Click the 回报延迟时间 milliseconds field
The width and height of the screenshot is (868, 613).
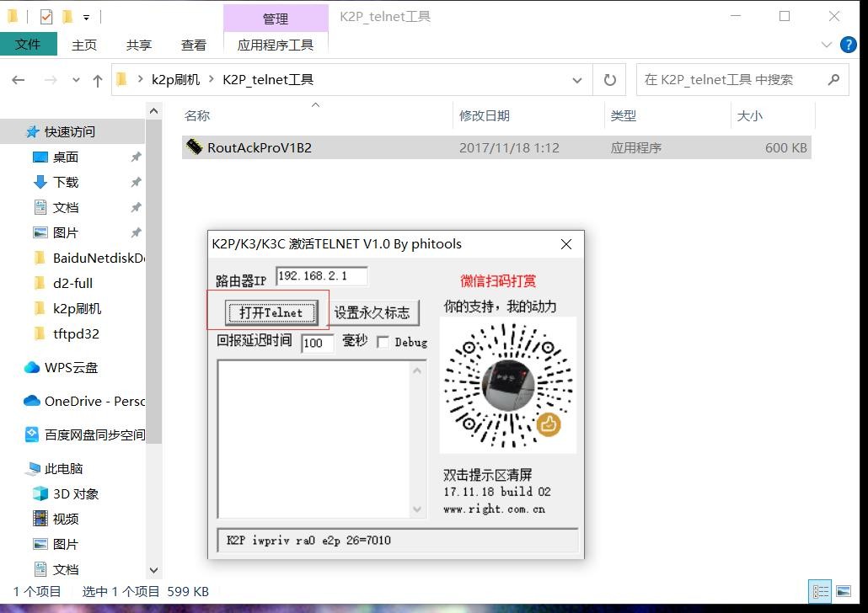coord(317,343)
